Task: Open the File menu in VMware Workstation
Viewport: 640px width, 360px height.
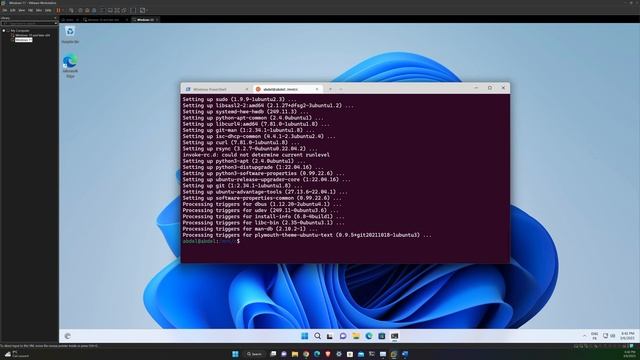Action: pos(4,10)
